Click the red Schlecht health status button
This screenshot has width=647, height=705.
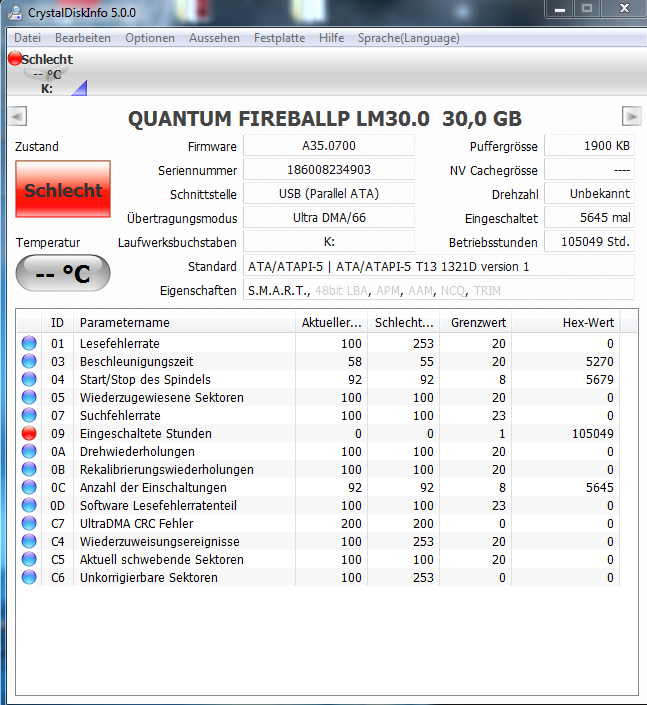click(x=63, y=189)
